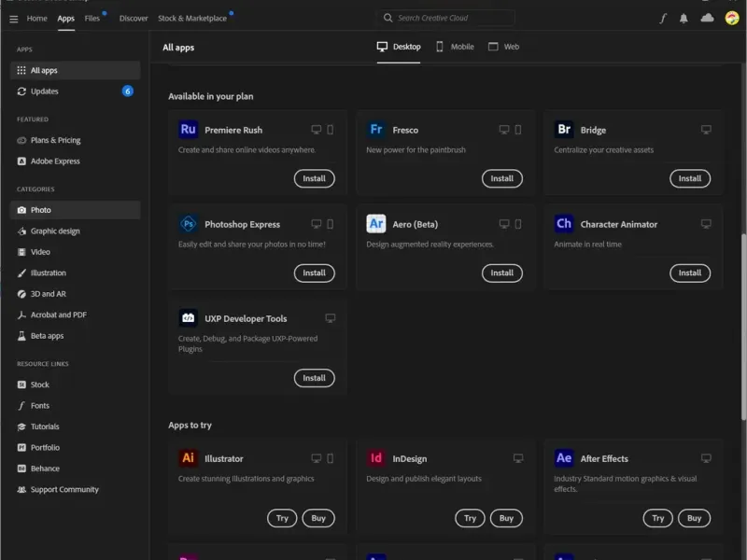Image resolution: width=747 pixels, height=560 pixels.
Task: Install UXP Developer Tools
Action: coord(314,378)
